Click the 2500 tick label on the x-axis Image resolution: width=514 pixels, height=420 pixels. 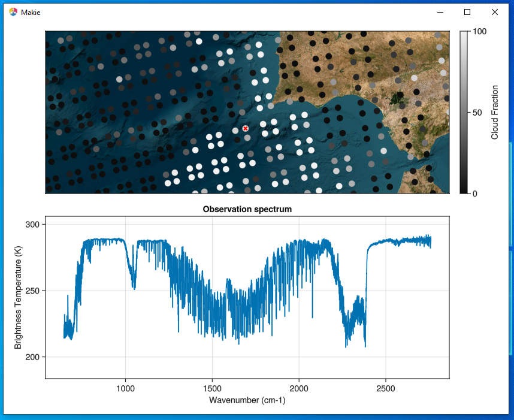coord(386,388)
